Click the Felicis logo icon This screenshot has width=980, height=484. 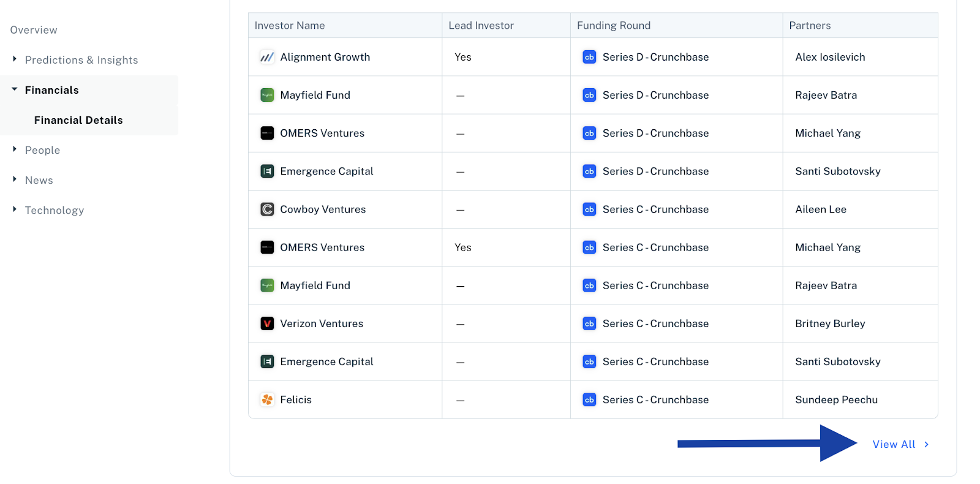267,399
